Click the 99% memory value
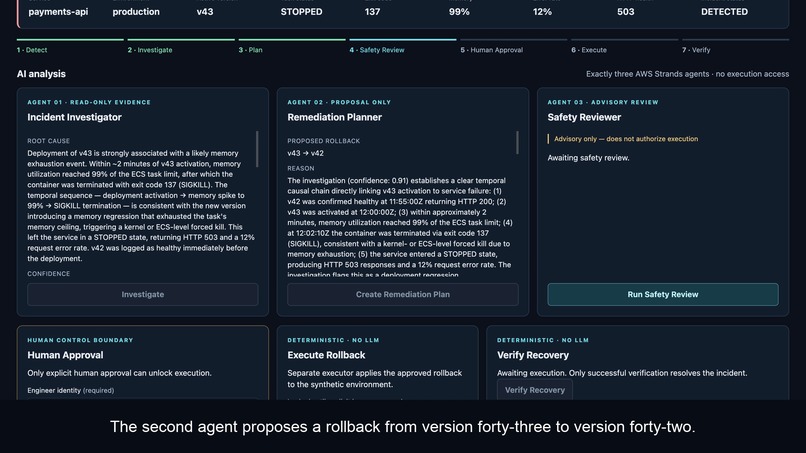The image size is (806, 453). point(459,12)
